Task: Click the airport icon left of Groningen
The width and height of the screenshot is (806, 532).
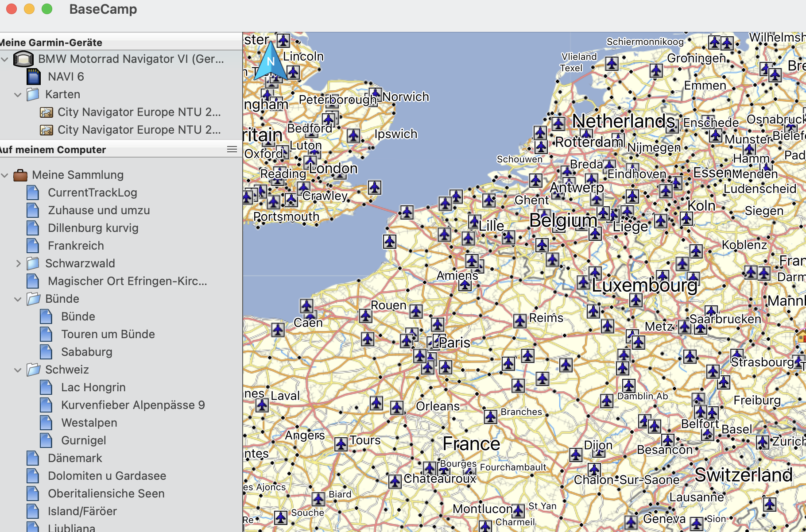Action: (656, 70)
